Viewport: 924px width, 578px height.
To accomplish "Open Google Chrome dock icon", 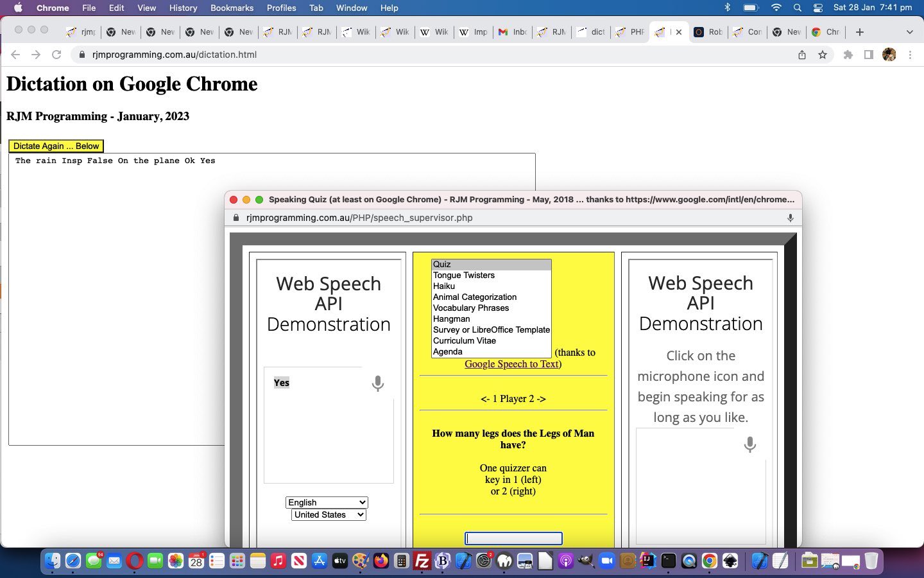I will [x=709, y=561].
